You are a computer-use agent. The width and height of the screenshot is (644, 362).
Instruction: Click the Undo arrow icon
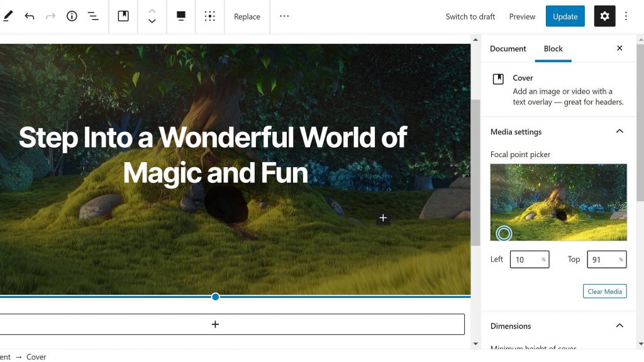click(30, 16)
